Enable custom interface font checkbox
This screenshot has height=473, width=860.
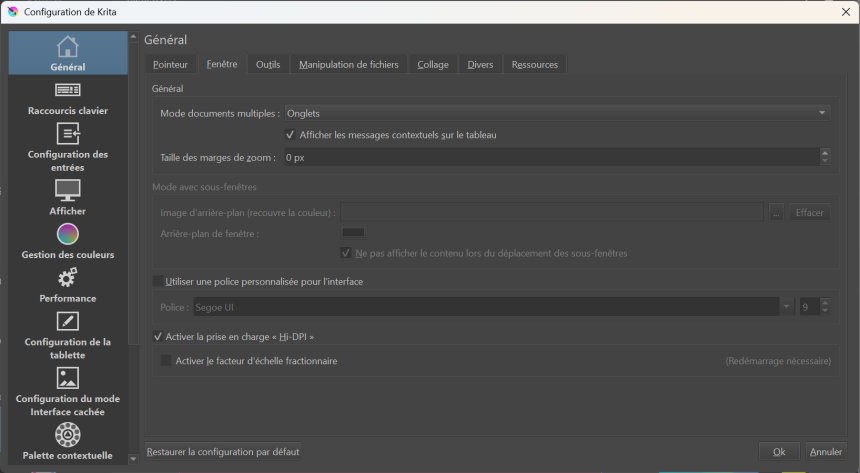(158, 282)
